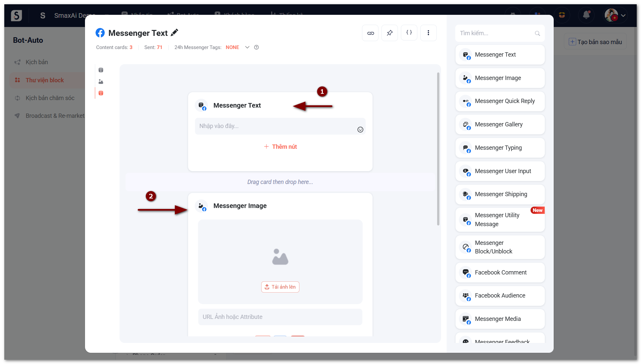Jump to the image card in card navigator
Image resolution: width=641 pixels, height=364 pixels.
tap(101, 82)
